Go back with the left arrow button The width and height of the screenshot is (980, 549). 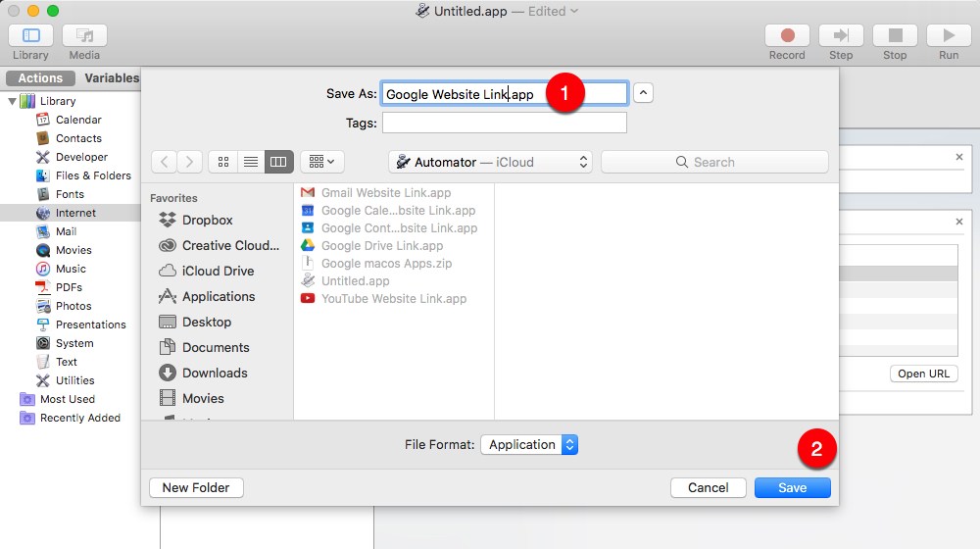coord(164,162)
